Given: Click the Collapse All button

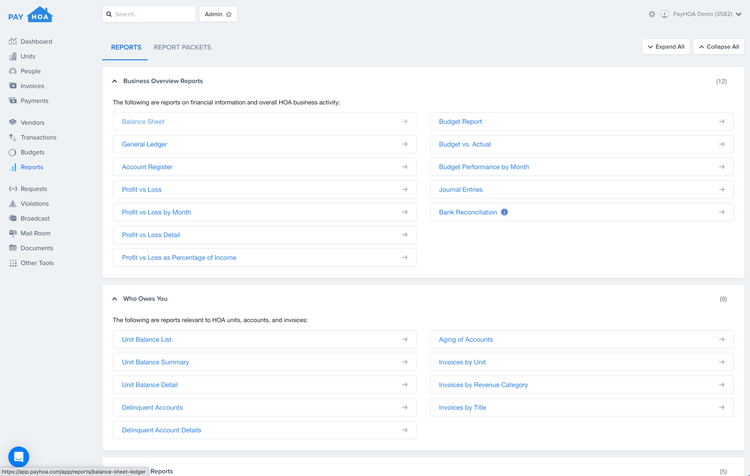Looking at the screenshot, I should coord(718,47).
